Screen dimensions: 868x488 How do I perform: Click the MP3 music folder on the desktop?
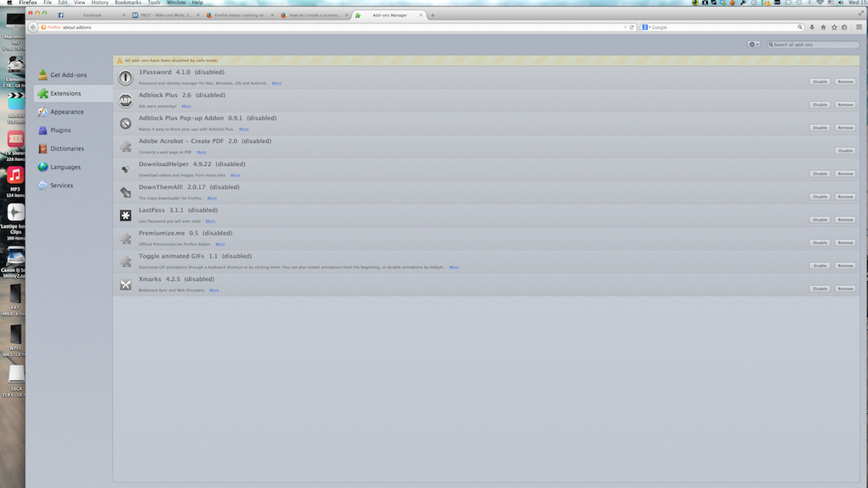tap(15, 176)
